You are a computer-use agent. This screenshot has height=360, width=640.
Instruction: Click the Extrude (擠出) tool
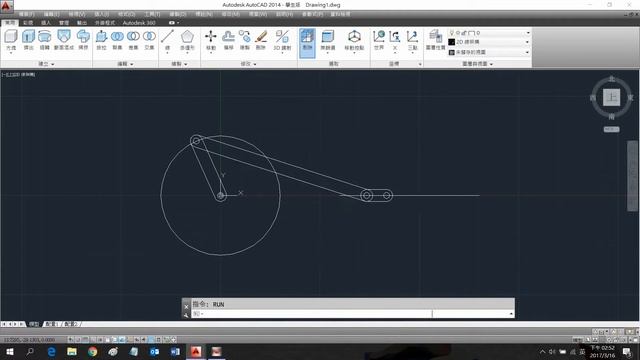click(28, 40)
